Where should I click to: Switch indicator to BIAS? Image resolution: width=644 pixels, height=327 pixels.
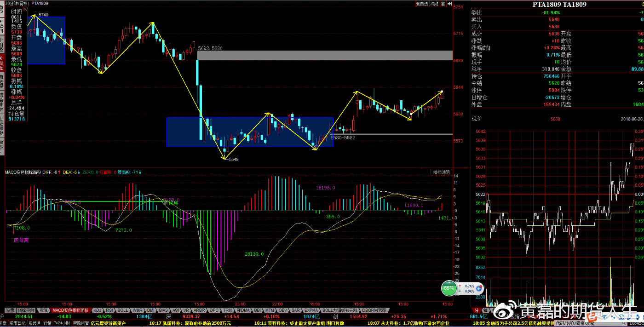pyautogui.click(x=163, y=310)
